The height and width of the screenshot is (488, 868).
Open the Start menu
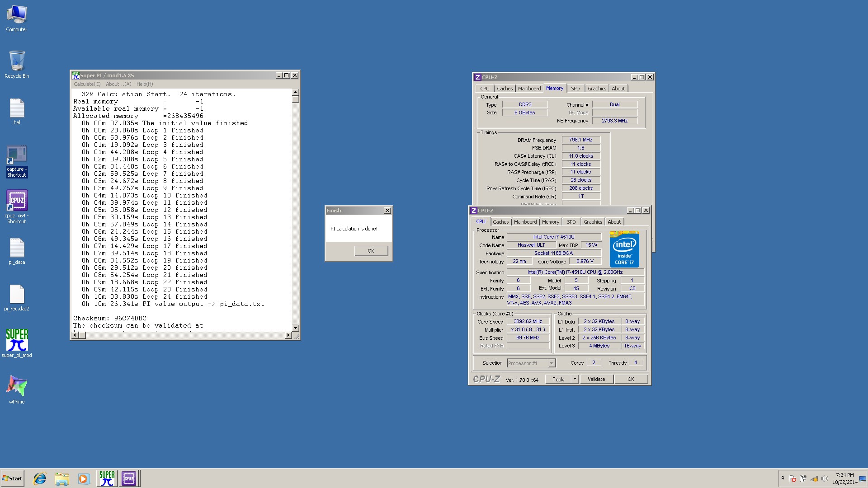tap(12, 479)
